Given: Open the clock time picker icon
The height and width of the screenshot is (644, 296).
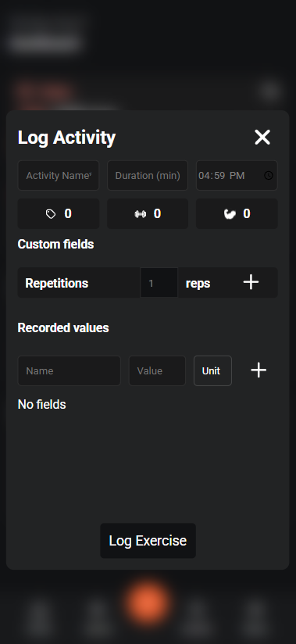Looking at the screenshot, I should coord(268,175).
